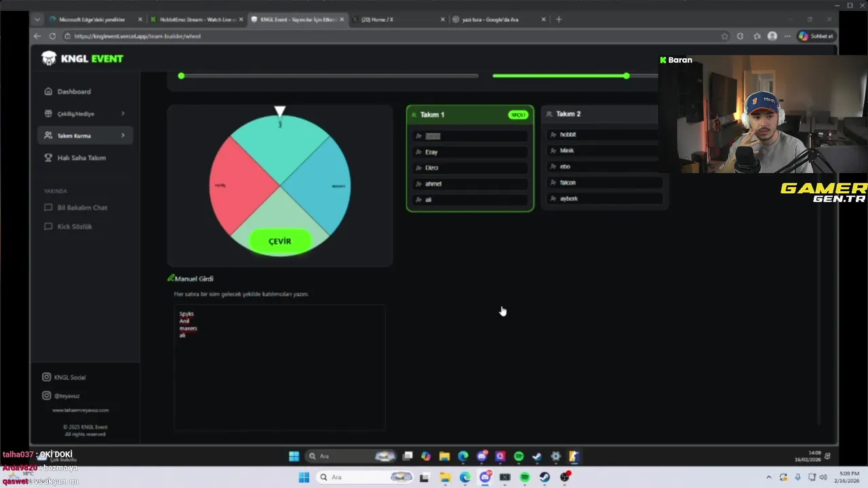This screenshot has width=868, height=488.
Task: Spin the wheel with ÇEVİR button
Action: click(x=280, y=241)
